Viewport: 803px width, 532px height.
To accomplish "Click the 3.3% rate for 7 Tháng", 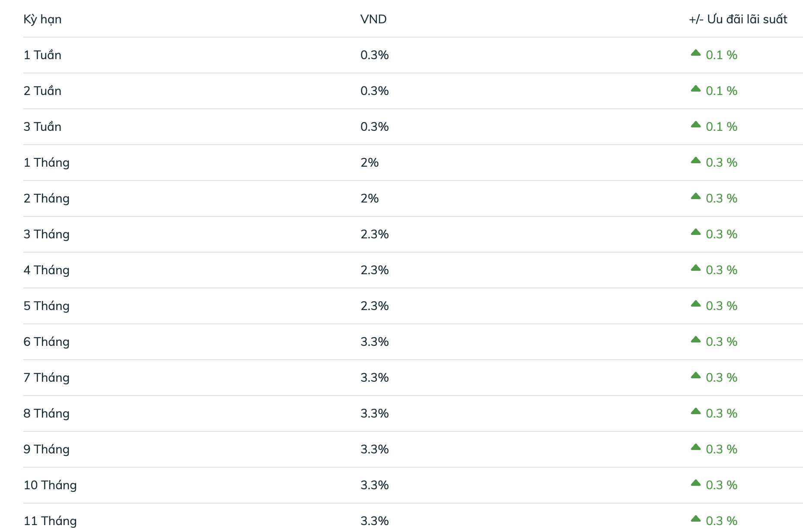I will (375, 378).
